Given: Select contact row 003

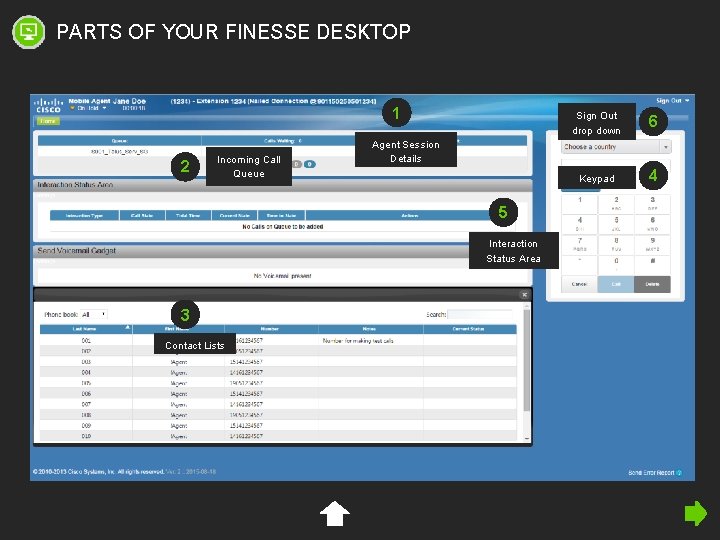Looking at the screenshot, I should point(278,362).
